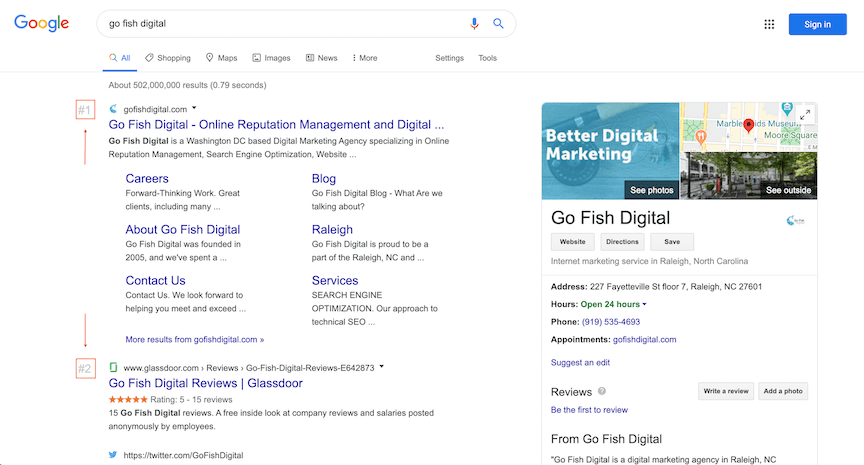This screenshot has width=864, height=465.
Task: Click the From Go Fish Digital heading
Action: 606,439
